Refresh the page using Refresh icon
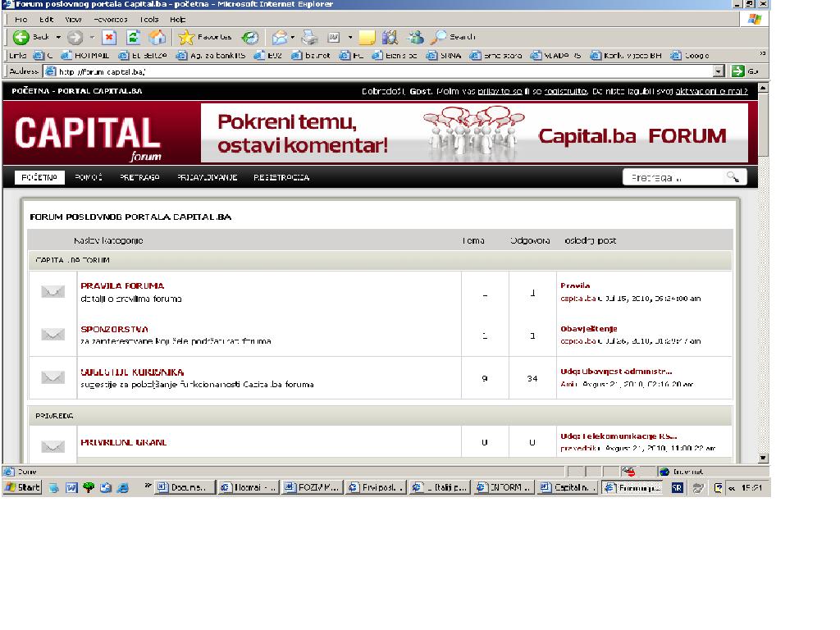The height and width of the screenshot is (630, 840). pyautogui.click(x=133, y=37)
